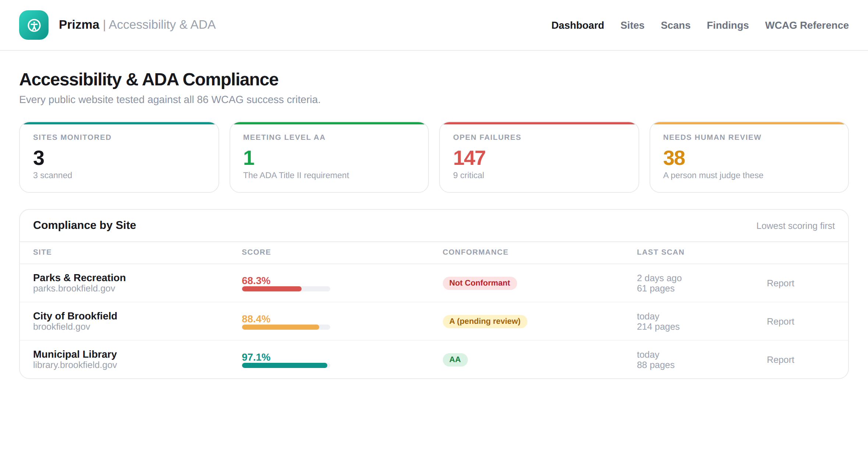Click the 38 needs review number
The height and width of the screenshot is (471, 868).
[x=674, y=158]
